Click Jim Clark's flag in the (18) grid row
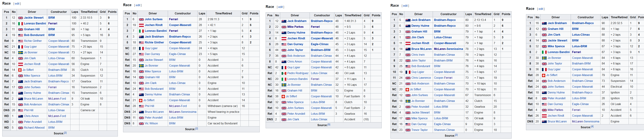The height and width of the screenshot is (140, 644). tap(284, 120)
